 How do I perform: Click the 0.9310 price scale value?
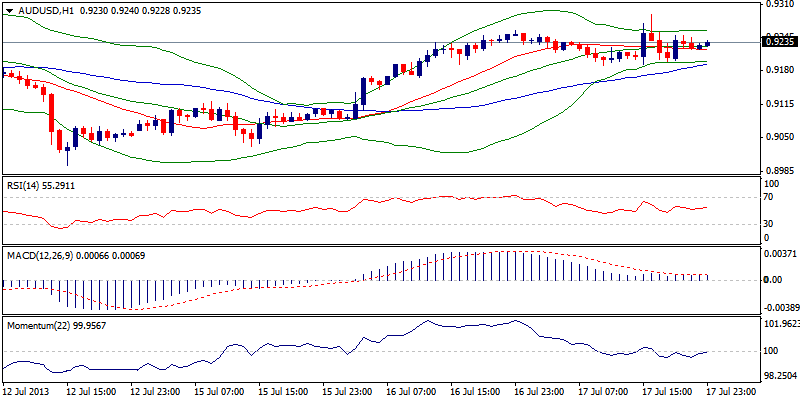tap(776, 6)
